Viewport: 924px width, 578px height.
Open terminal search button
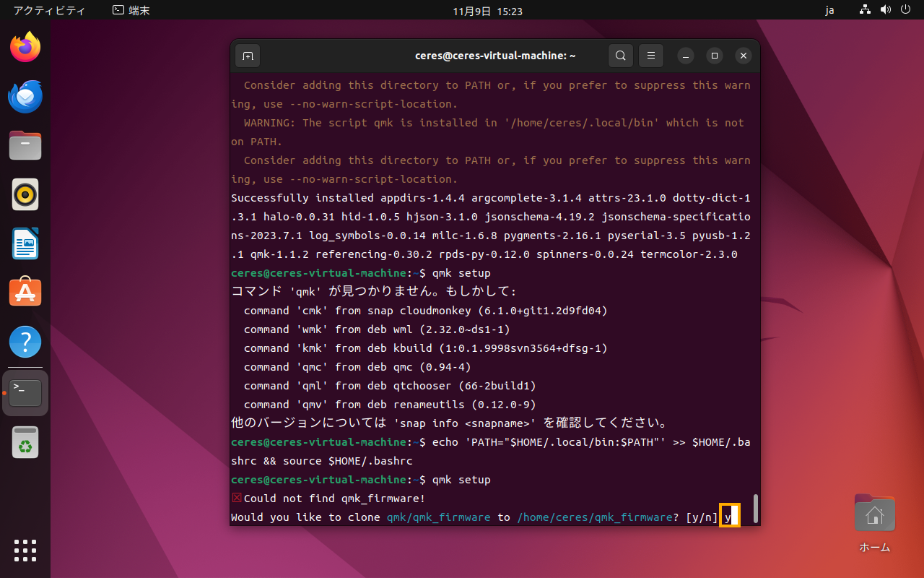tap(620, 56)
